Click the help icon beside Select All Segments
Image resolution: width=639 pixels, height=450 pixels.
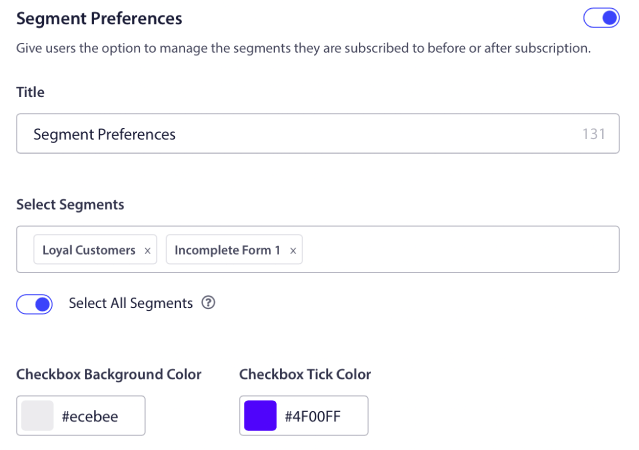[208, 303]
